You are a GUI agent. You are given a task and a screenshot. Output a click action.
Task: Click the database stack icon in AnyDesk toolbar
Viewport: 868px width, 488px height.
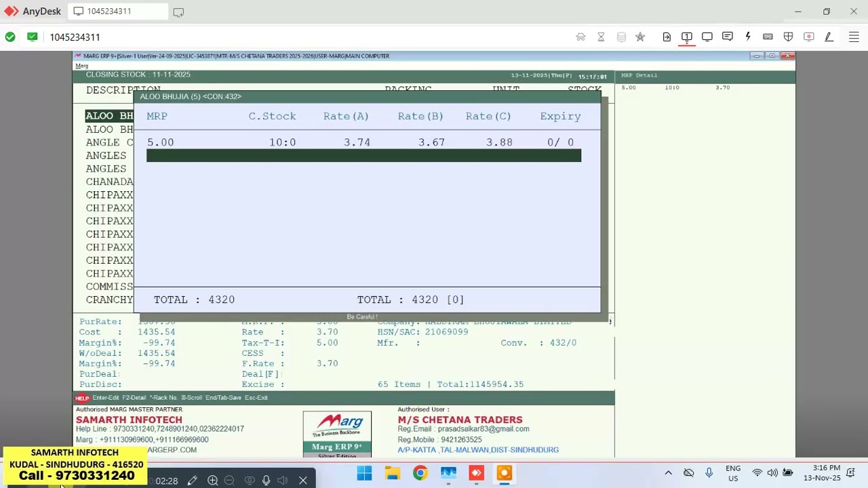(x=621, y=37)
